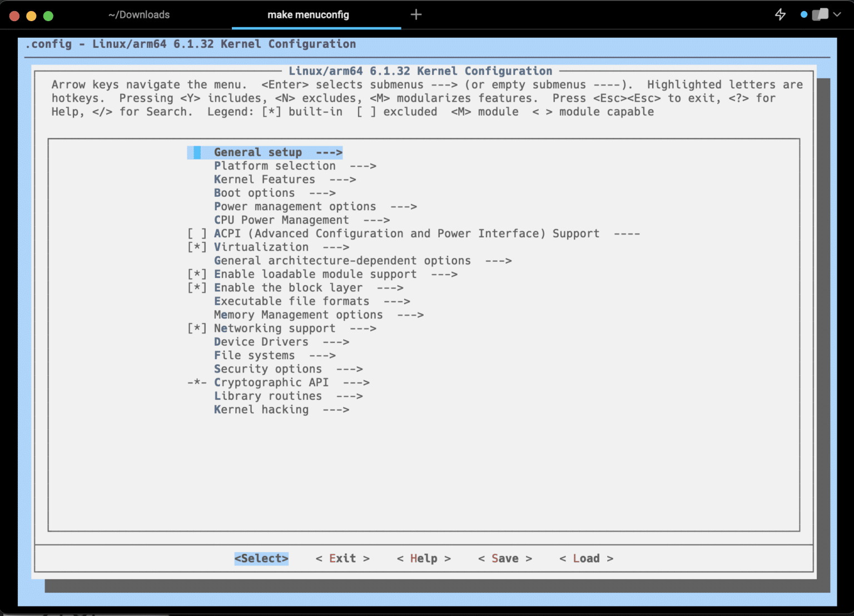Click the split pane icon at top right
854x616 pixels.
[x=820, y=15]
